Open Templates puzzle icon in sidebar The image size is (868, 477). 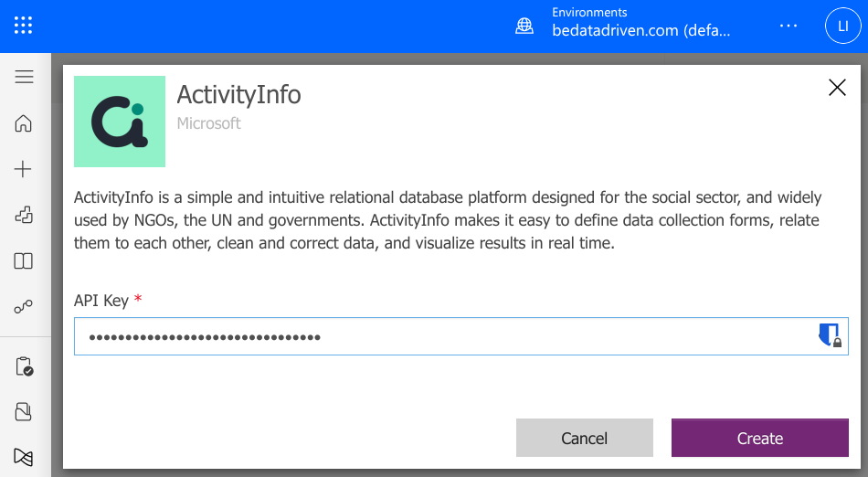23,215
